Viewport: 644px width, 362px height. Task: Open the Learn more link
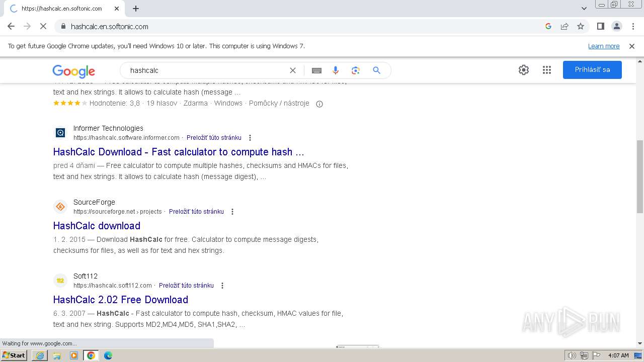coord(604,46)
